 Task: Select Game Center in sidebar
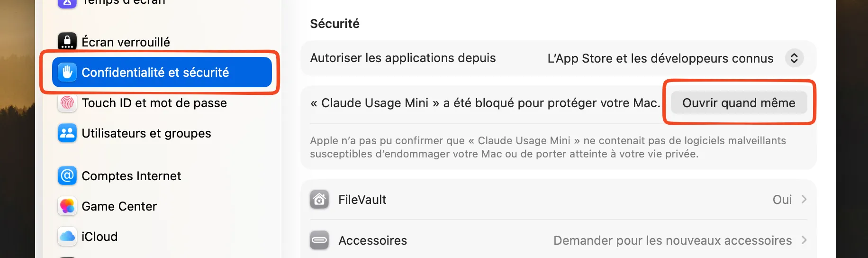coord(119,206)
